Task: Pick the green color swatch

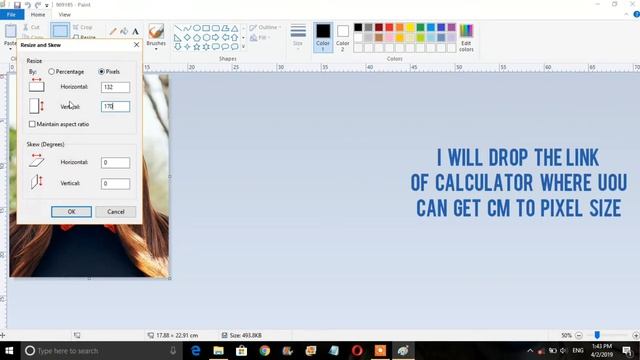Action: pos(420,27)
